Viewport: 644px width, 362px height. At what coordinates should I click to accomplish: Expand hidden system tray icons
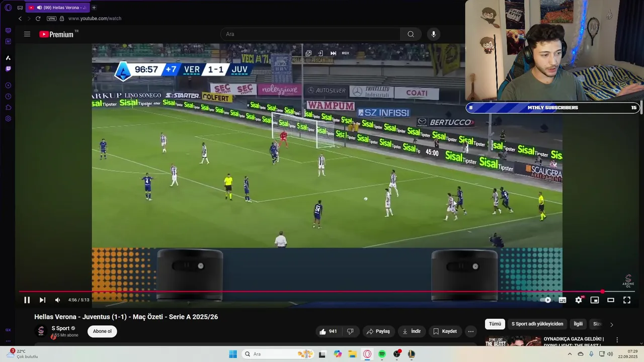click(x=570, y=354)
